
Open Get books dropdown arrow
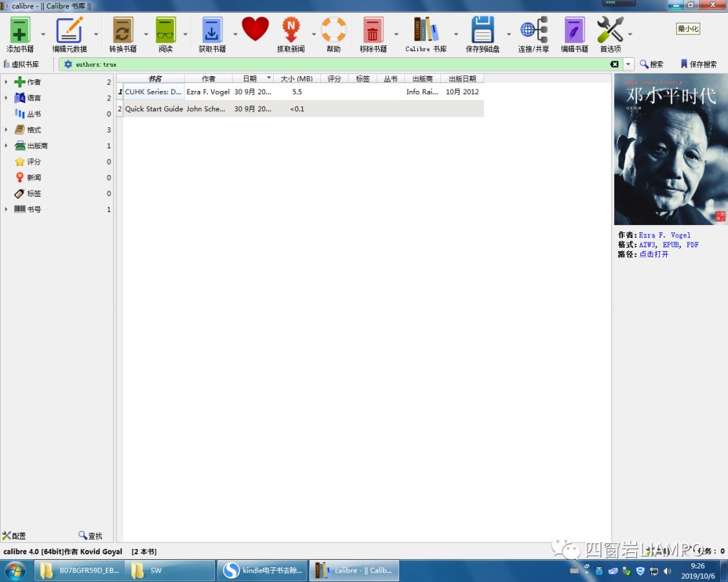(235, 34)
